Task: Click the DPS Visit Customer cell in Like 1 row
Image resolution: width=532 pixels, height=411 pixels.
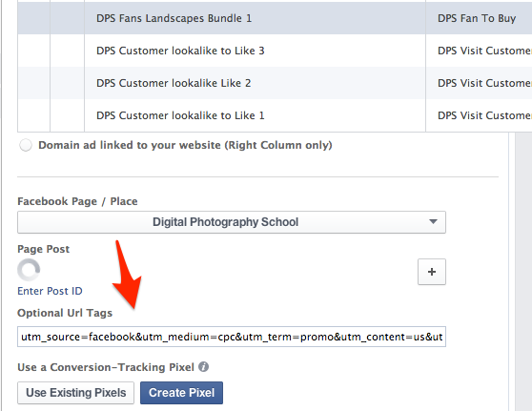Action: (479, 115)
